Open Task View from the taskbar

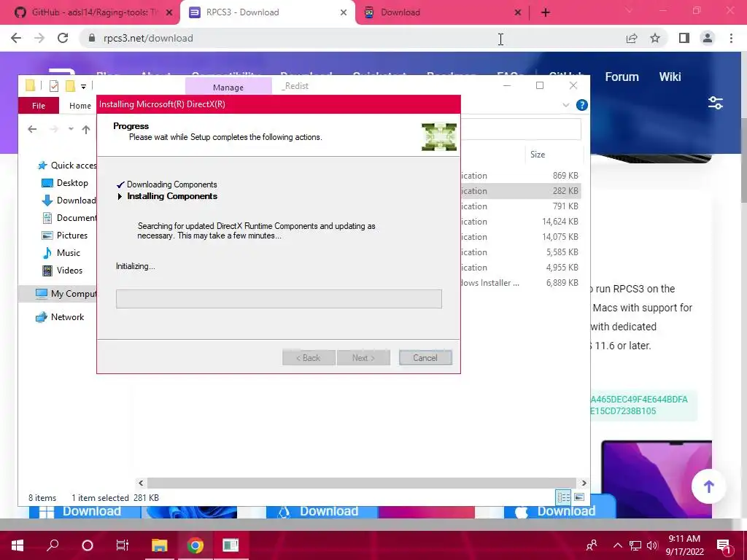coord(123,545)
